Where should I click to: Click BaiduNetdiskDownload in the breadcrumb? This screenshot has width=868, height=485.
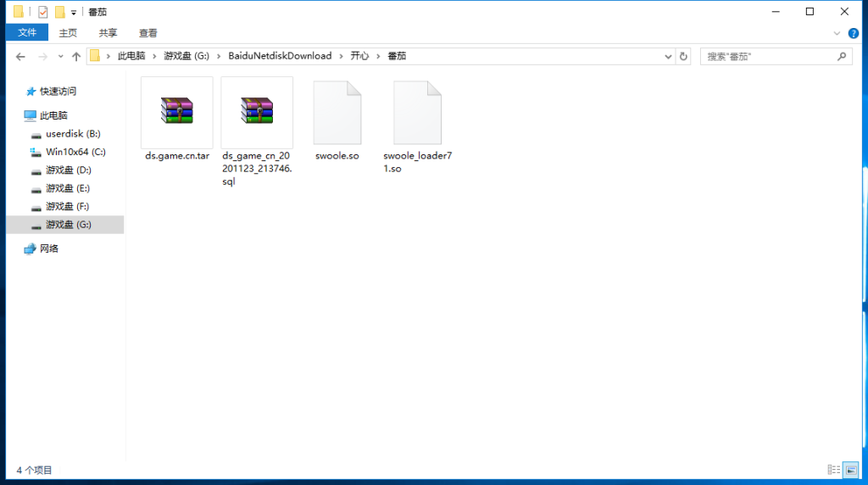coord(280,56)
